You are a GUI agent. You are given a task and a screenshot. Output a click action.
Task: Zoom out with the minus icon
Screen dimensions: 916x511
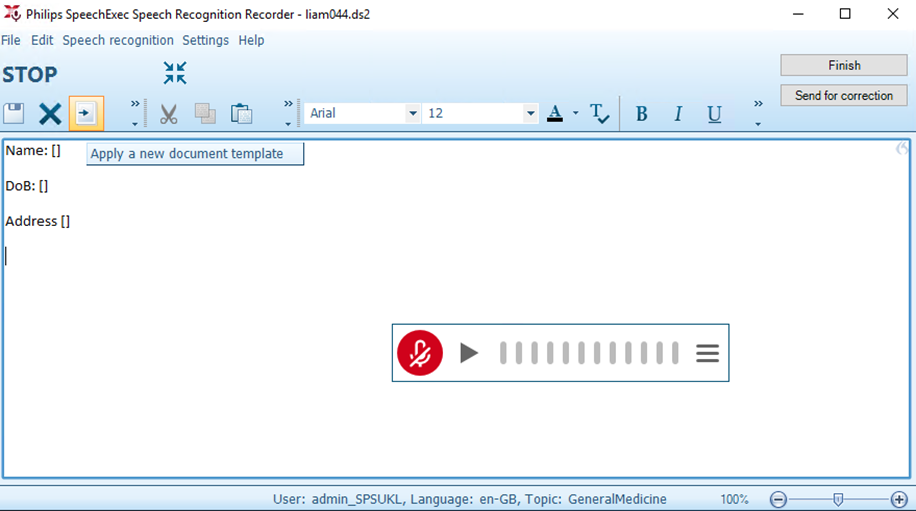[x=778, y=499]
